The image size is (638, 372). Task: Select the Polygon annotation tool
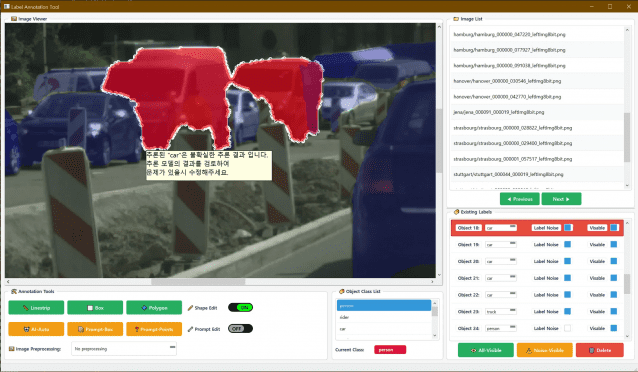154,308
